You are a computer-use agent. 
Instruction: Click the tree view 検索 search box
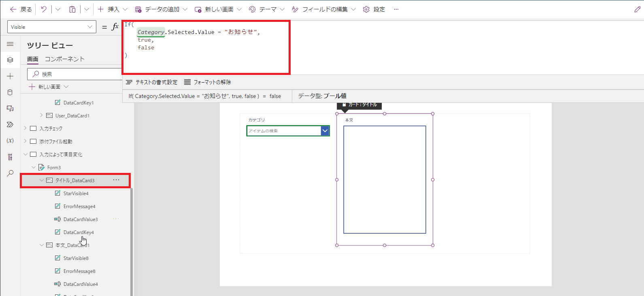(x=74, y=74)
